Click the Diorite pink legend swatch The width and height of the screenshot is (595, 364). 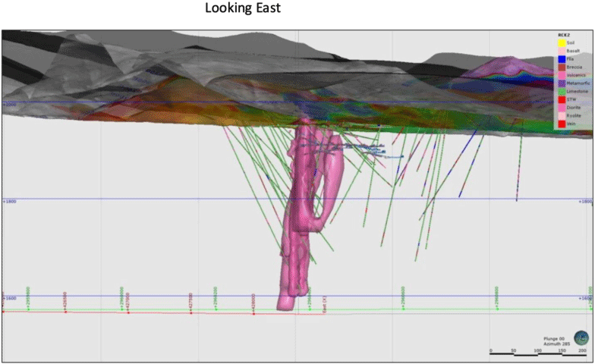point(562,107)
